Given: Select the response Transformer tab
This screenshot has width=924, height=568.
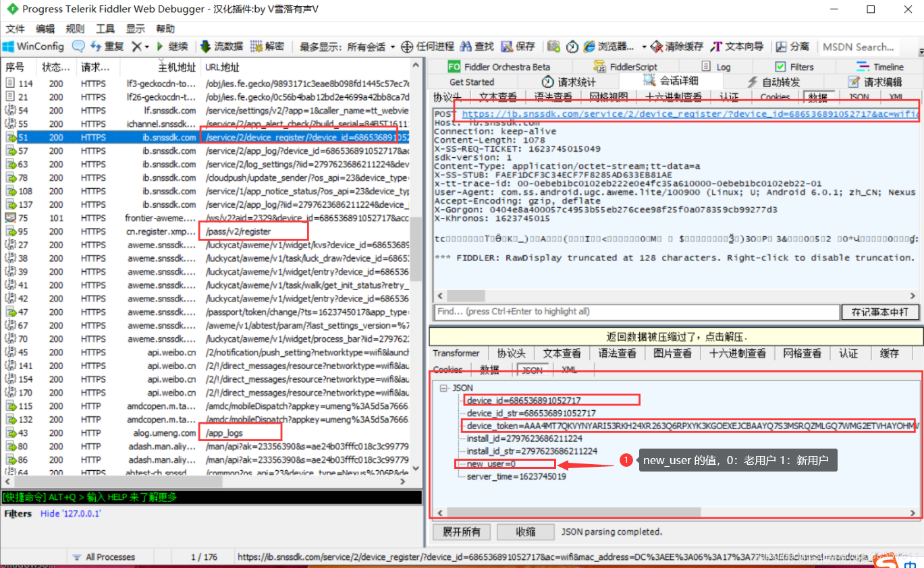Looking at the screenshot, I should coord(456,353).
